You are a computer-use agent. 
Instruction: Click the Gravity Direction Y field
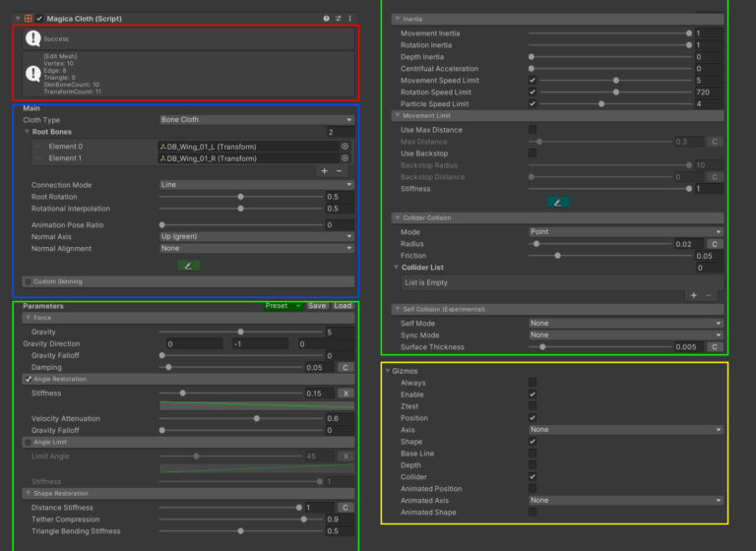[260, 343]
